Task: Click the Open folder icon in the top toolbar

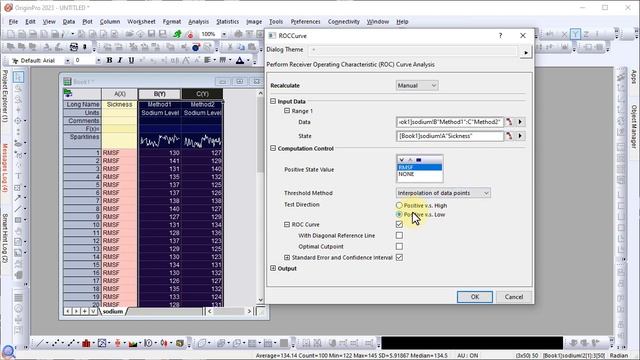Action: coord(129,34)
